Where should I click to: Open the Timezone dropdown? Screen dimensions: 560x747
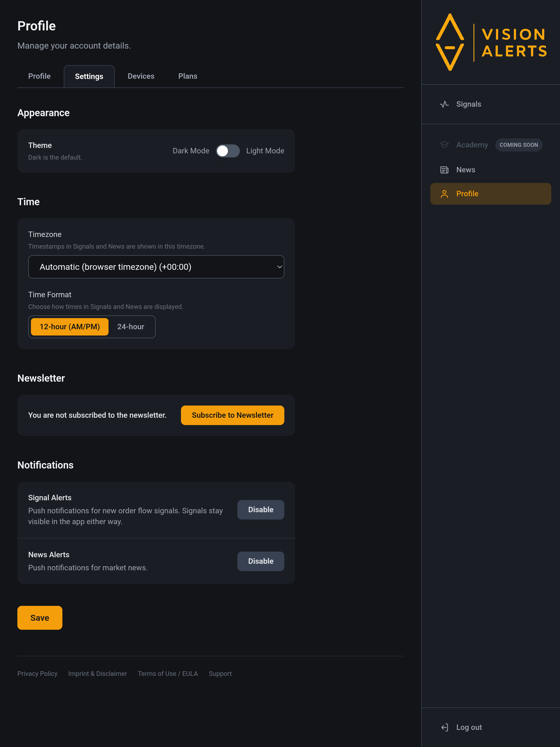[156, 267]
